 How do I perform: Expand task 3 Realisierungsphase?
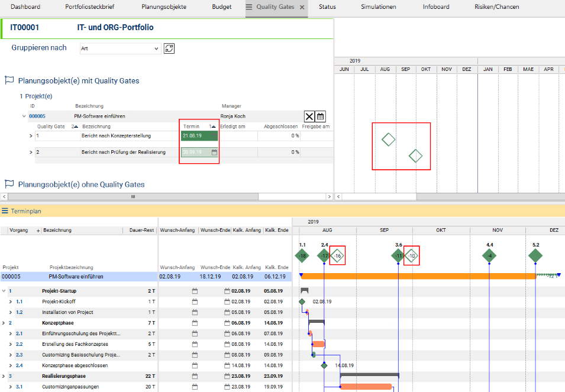point(4,376)
